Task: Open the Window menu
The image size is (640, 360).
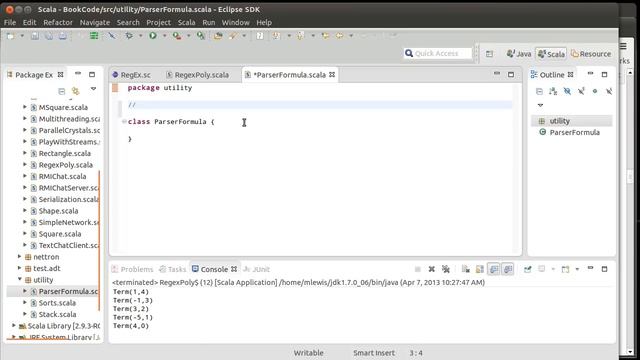Action: pos(236,22)
